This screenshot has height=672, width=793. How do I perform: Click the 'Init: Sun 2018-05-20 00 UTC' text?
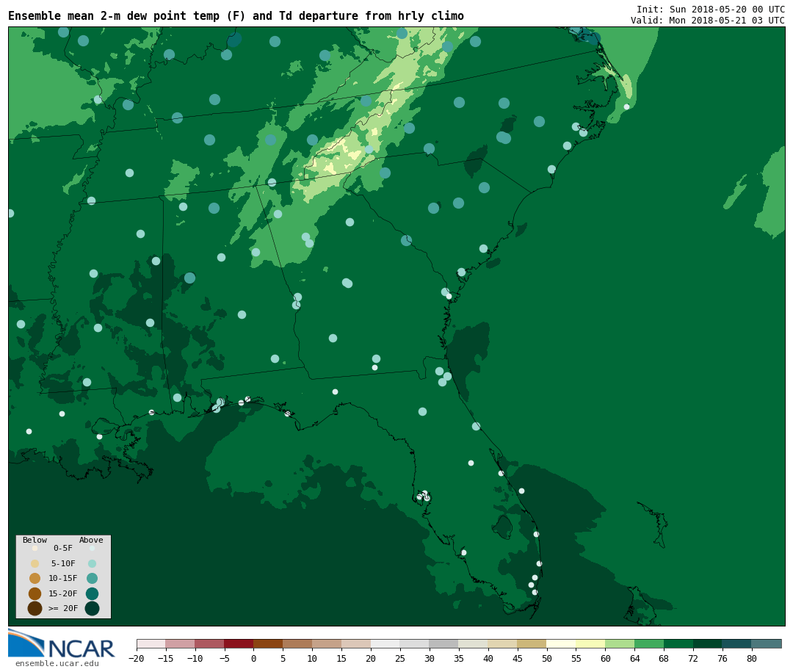tap(711, 9)
